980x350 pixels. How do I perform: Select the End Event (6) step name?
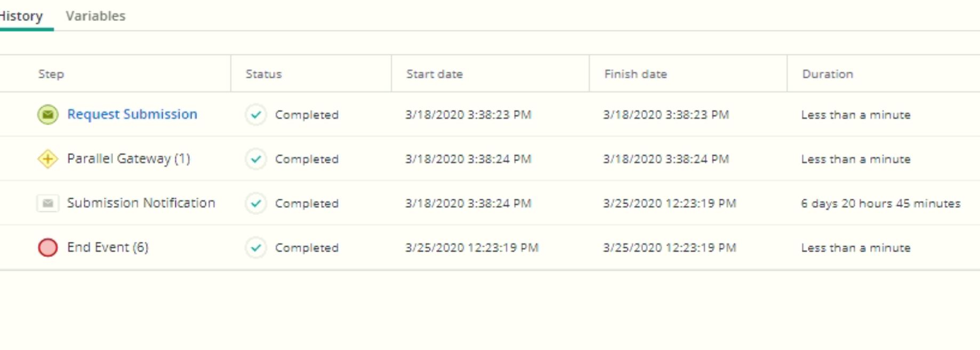click(x=108, y=247)
